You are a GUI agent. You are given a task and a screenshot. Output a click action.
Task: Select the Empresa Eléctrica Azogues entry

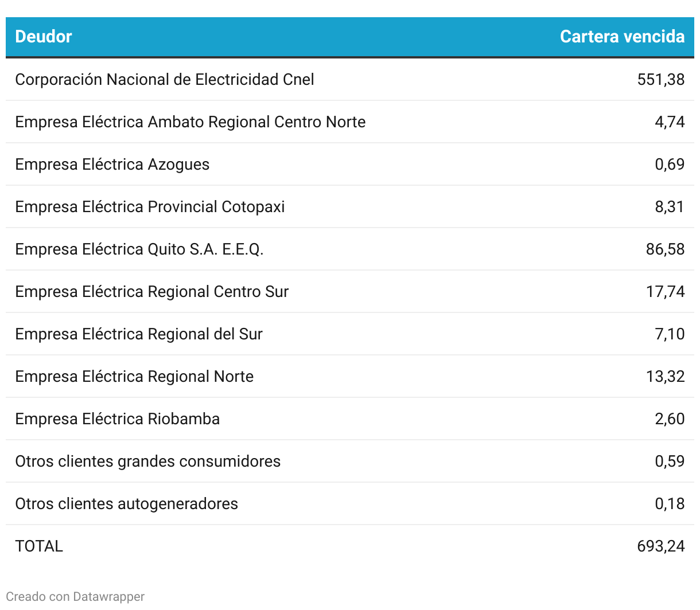pos(112,165)
